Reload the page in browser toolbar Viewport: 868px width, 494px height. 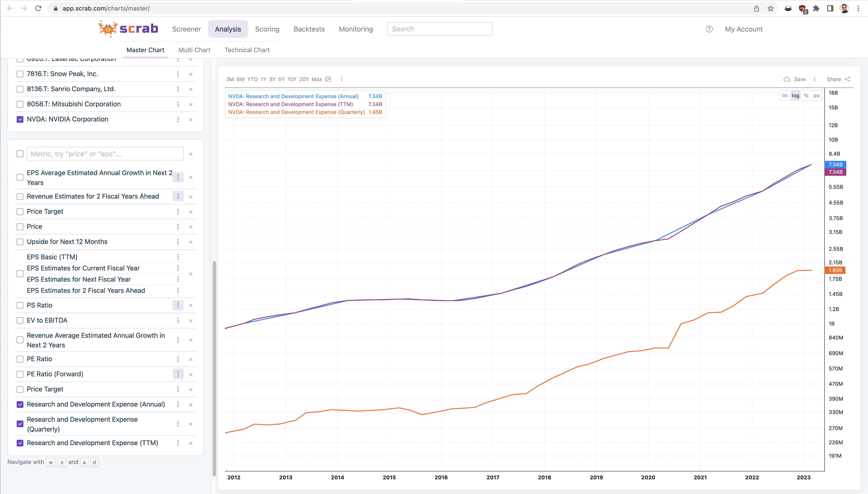(x=38, y=9)
